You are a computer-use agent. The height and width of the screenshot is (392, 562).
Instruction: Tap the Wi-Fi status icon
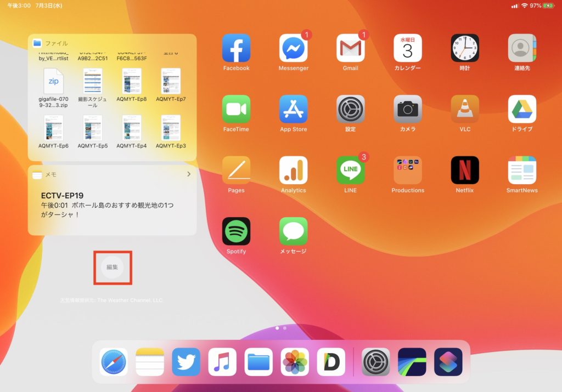tap(524, 5)
